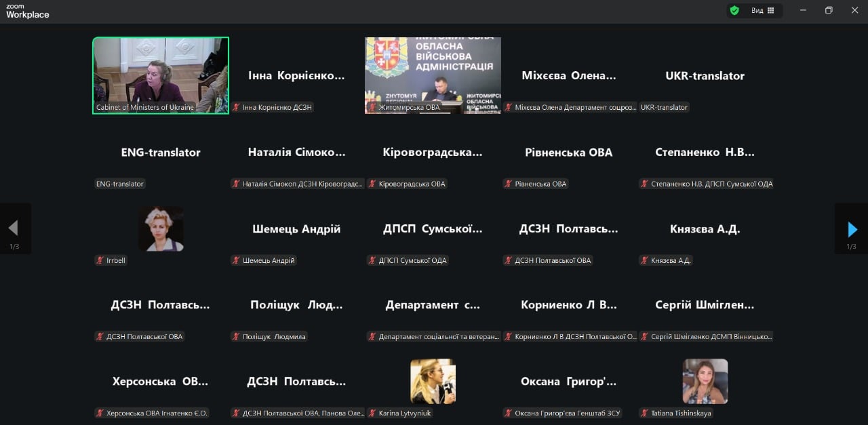Click muted mic icon beside Шемець Андрій
Image resolution: width=868 pixels, height=425 pixels.
[237, 260]
